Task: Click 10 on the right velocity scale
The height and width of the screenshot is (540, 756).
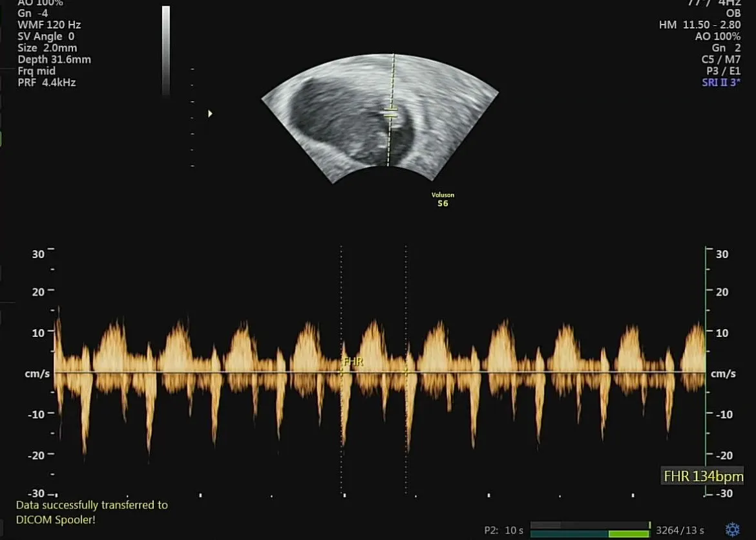Action: (x=722, y=332)
